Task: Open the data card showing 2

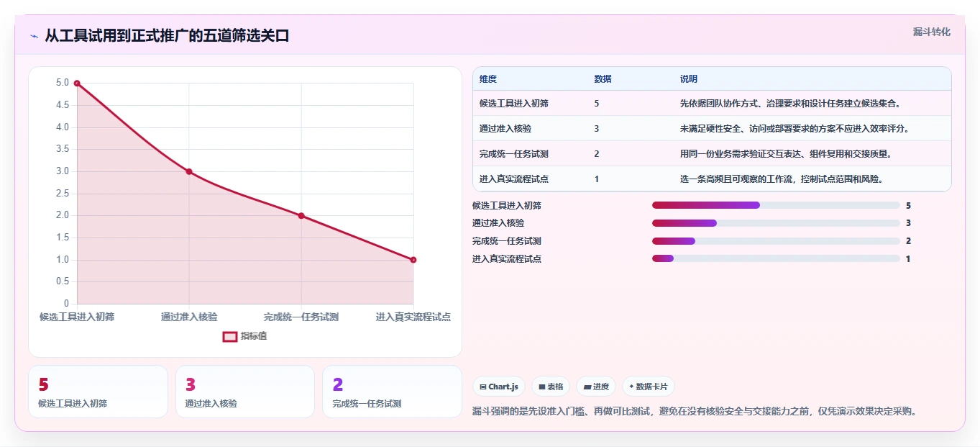Action: 392,392
